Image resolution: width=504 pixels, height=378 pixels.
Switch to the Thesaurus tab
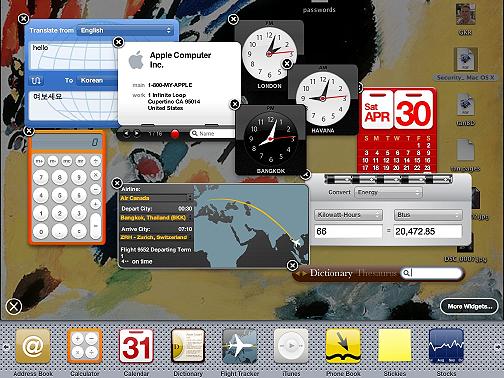pos(377,273)
